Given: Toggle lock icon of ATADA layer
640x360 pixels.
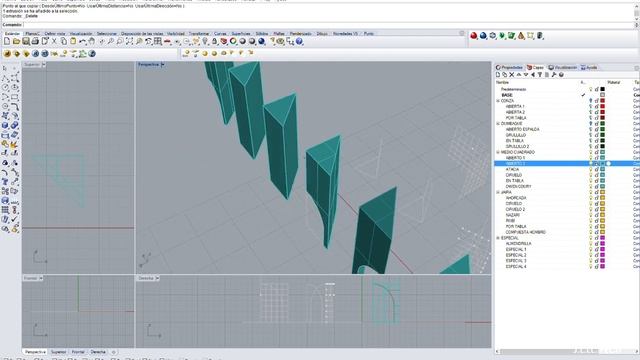Looking at the screenshot, I should (597, 169).
